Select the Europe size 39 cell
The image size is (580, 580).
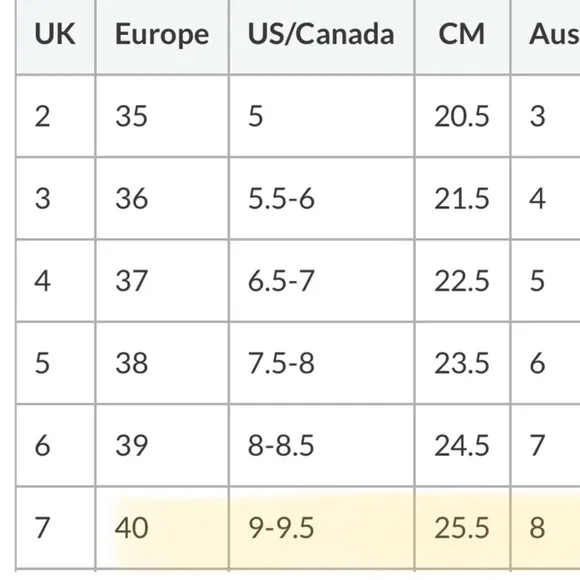point(162,445)
